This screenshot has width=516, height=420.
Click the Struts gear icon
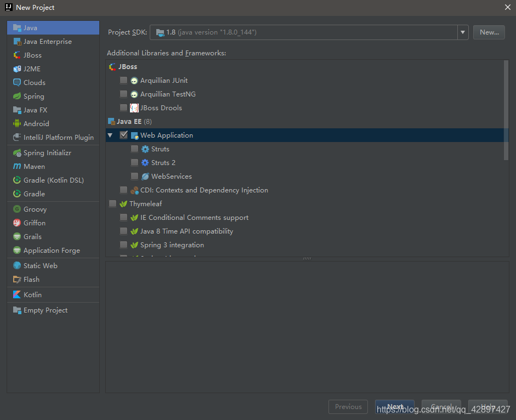tap(145, 149)
